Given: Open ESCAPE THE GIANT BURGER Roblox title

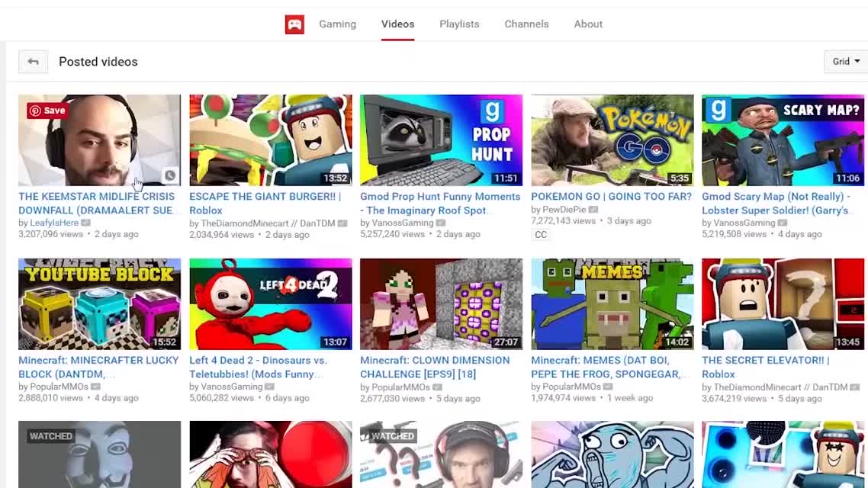Looking at the screenshot, I should [x=265, y=203].
